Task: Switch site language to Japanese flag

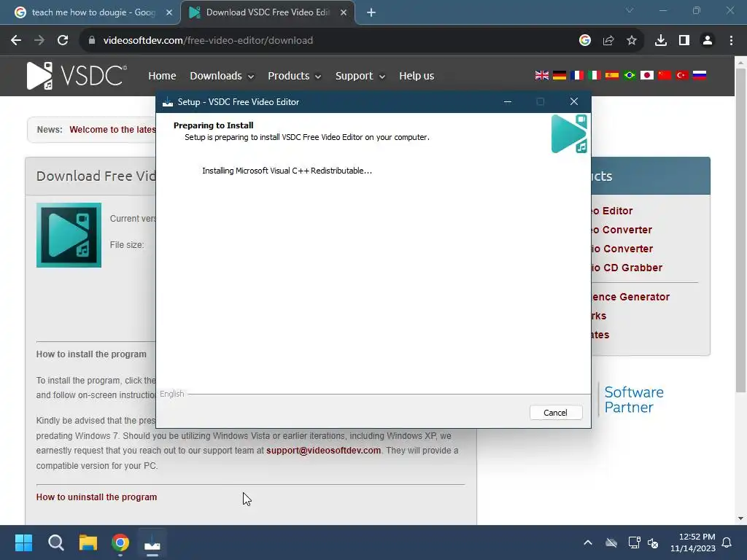Action: pos(647,75)
